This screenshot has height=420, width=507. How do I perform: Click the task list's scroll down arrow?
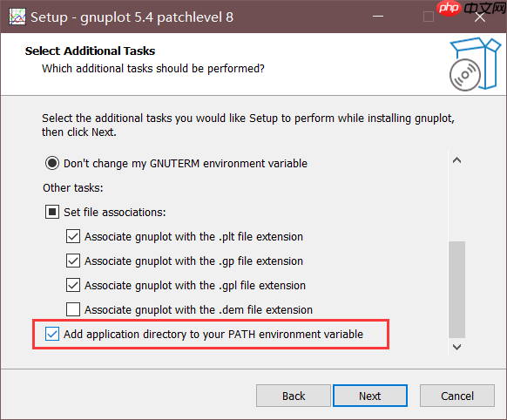(456, 348)
